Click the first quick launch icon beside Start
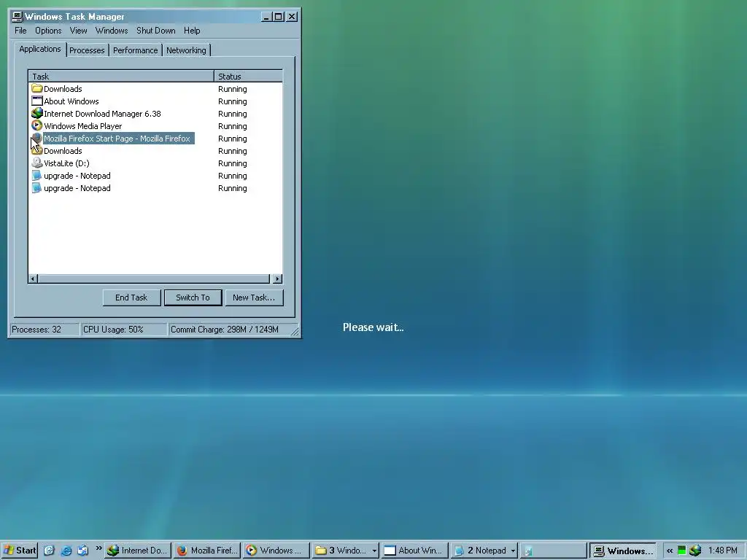The width and height of the screenshot is (747, 560). 49,551
